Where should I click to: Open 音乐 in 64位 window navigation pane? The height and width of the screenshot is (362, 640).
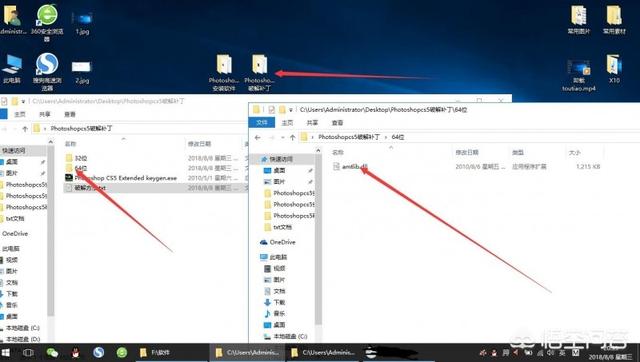point(275,314)
